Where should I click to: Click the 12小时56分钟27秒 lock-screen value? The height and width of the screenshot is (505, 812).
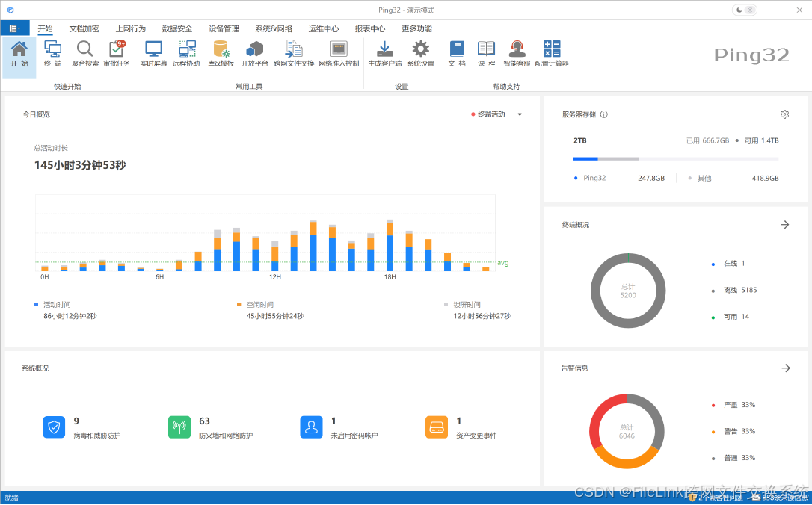[x=482, y=315]
